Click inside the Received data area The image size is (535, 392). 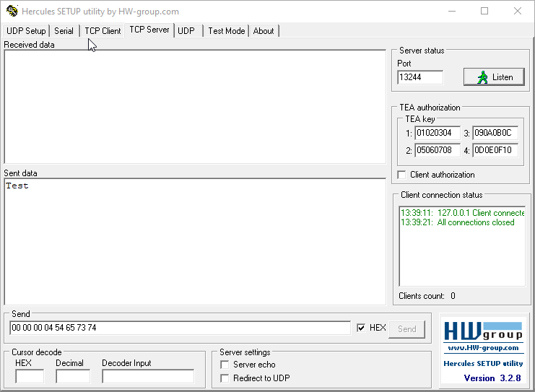tap(195, 107)
